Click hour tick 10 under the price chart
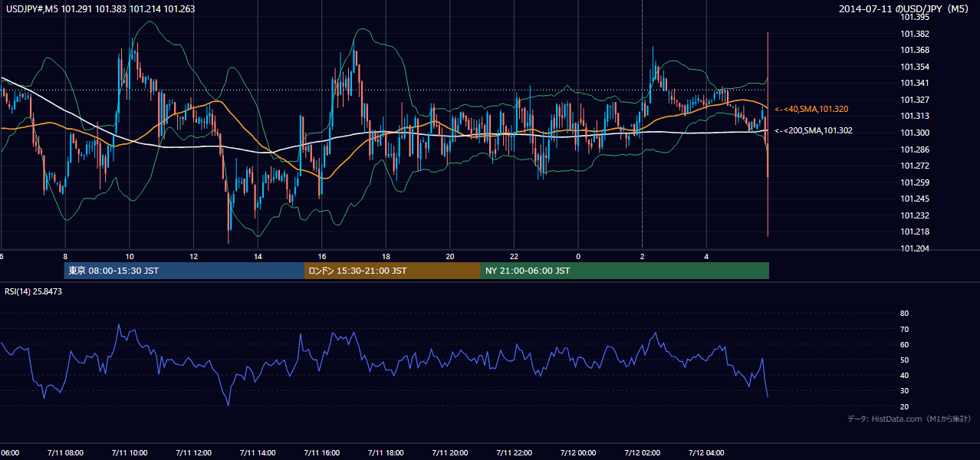 coord(130,256)
